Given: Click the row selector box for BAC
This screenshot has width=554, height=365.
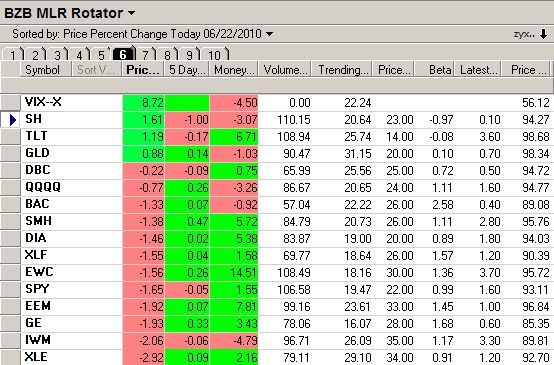Looking at the screenshot, I should (x=10, y=204).
